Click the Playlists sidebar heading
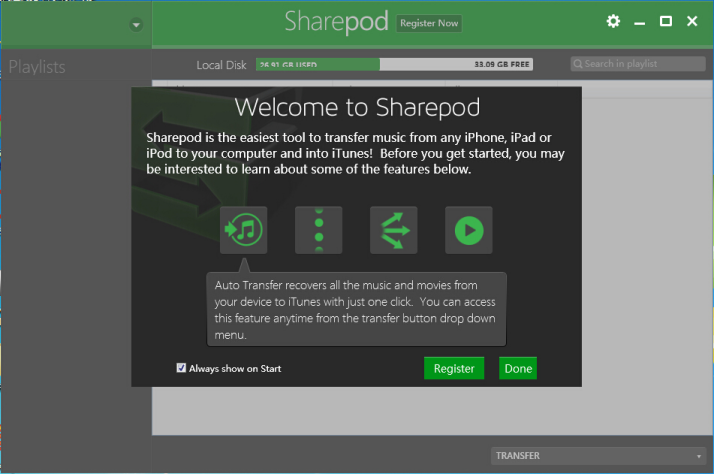The height and width of the screenshot is (474, 714). point(37,67)
